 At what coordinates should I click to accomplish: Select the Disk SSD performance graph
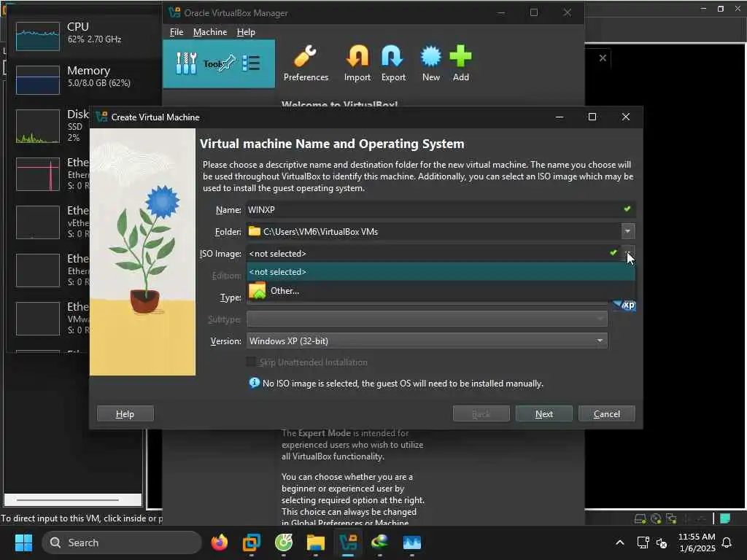(38, 126)
